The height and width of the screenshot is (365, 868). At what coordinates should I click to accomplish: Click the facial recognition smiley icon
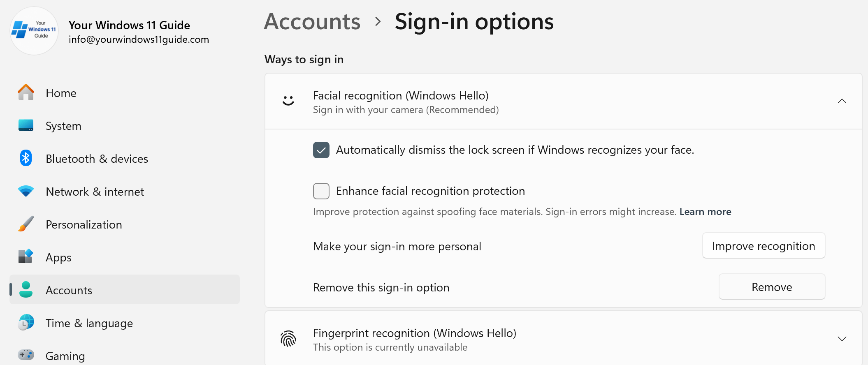pyautogui.click(x=288, y=102)
